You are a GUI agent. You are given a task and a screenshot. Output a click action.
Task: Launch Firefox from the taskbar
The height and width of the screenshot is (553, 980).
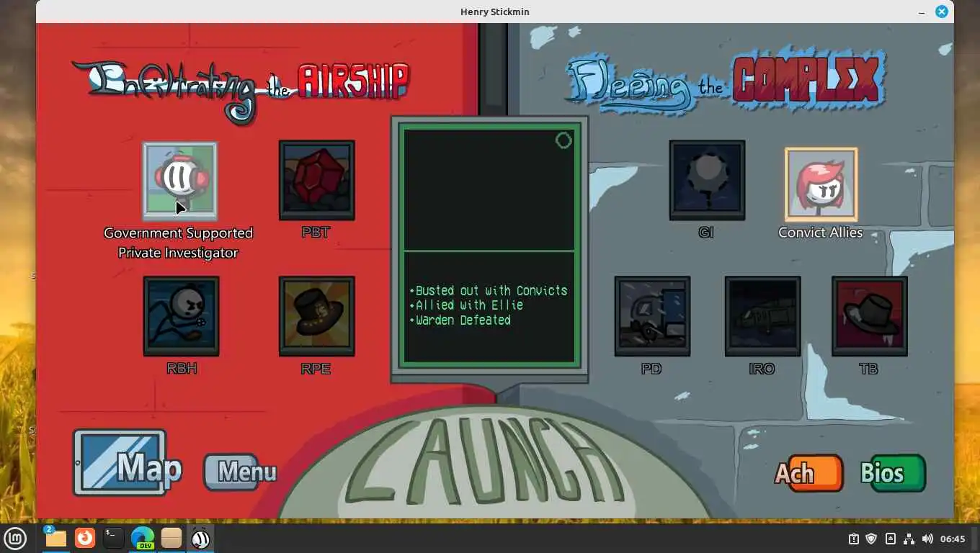[x=85, y=538]
